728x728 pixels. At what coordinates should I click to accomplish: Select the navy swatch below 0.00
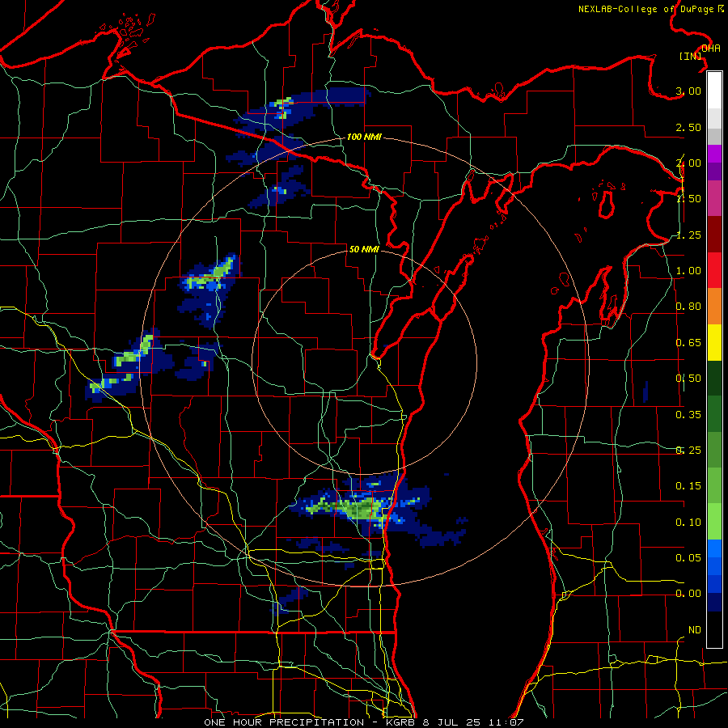(x=714, y=603)
